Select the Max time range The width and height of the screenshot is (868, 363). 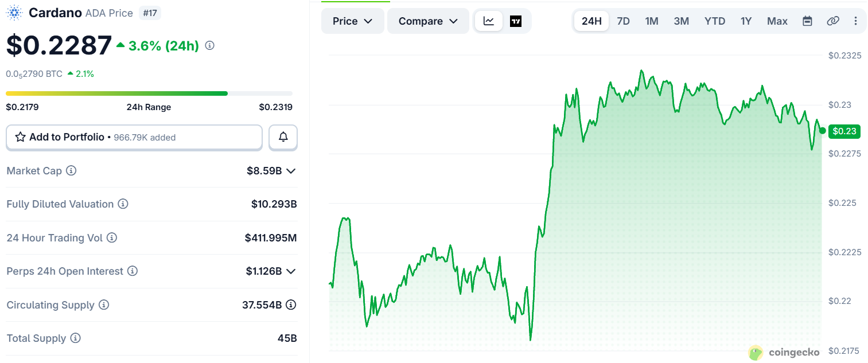pos(777,21)
